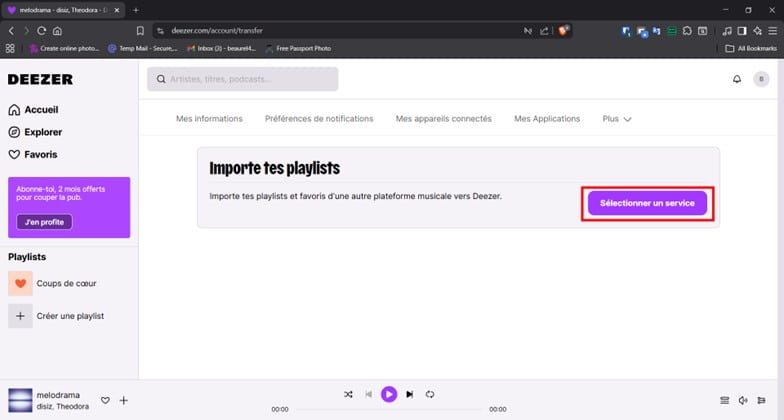Open audio settings equalizer icon
The image size is (784, 420).
coord(762,400)
